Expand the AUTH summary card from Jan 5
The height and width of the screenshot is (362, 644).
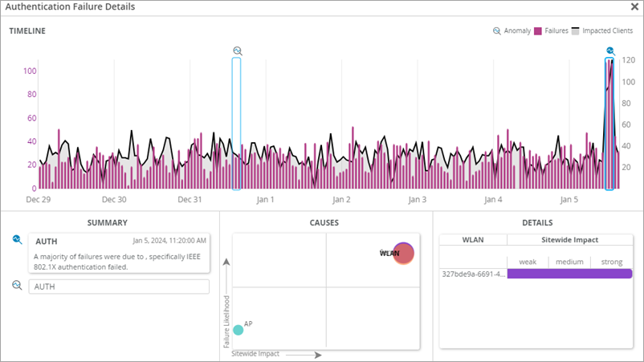click(118, 254)
